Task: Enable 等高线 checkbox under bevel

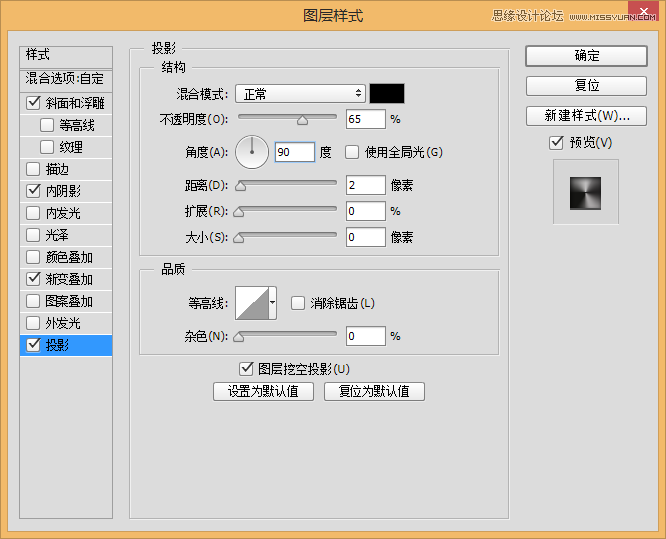Action: 47,125
